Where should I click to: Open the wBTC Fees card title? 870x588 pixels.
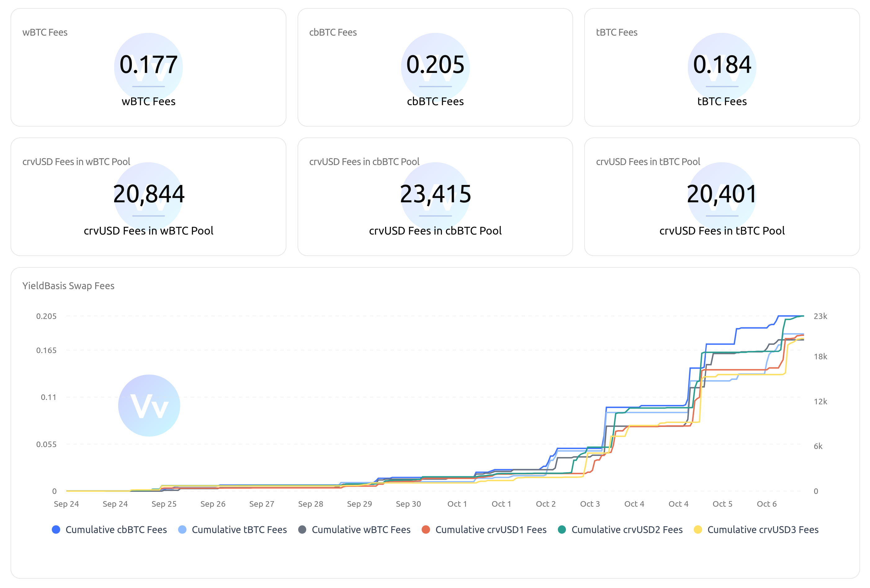[x=45, y=32]
